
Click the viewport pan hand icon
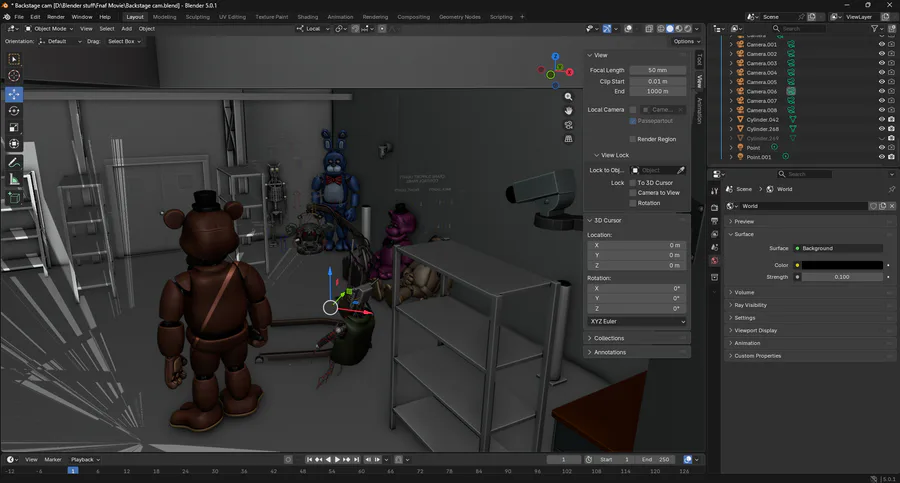(568, 111)
